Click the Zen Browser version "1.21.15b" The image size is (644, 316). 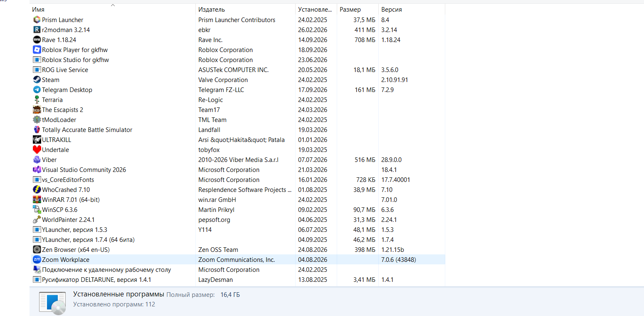[x=392, y=249]
